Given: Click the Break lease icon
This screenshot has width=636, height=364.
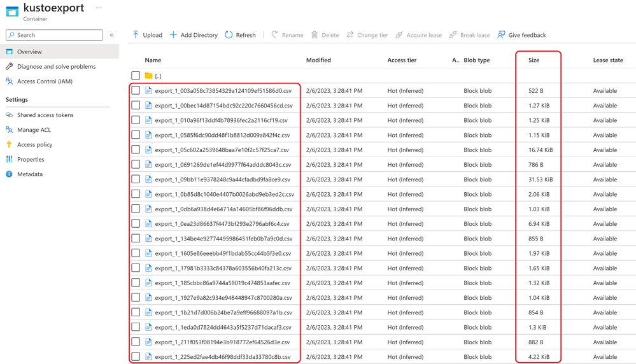Looking at the screenshot, I should 453,35.
